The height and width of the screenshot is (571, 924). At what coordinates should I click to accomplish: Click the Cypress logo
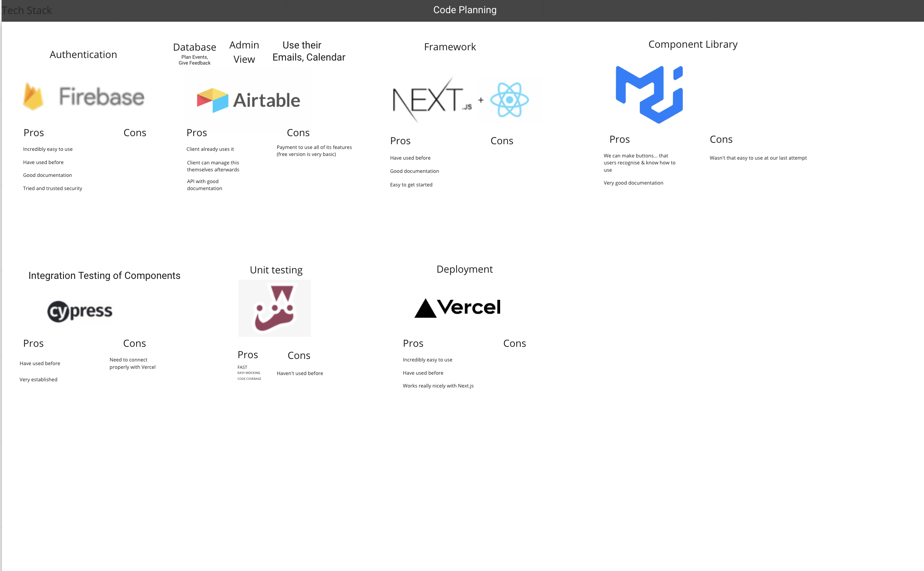click(80, 312)
